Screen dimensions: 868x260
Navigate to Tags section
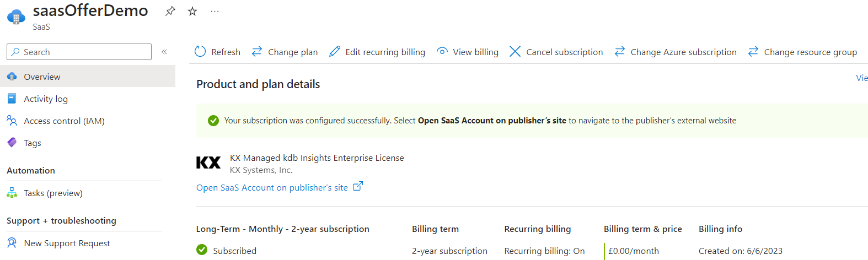(x=32, y=143)
